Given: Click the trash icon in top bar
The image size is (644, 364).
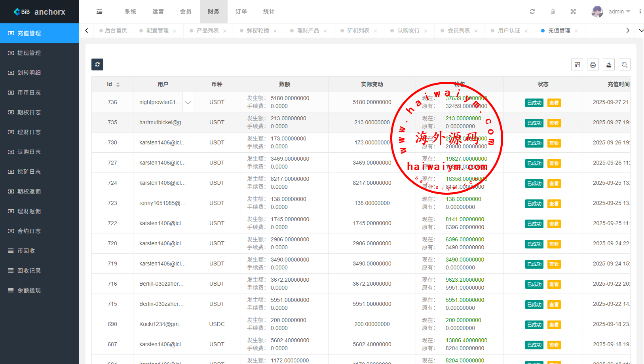Looking at the screenshot, I should (x=553, y=12).
